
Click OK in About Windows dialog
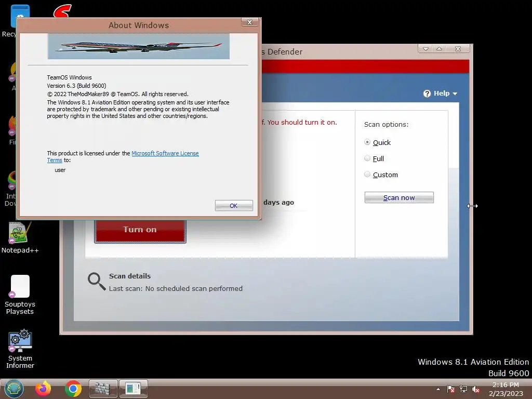coord(234,206)
